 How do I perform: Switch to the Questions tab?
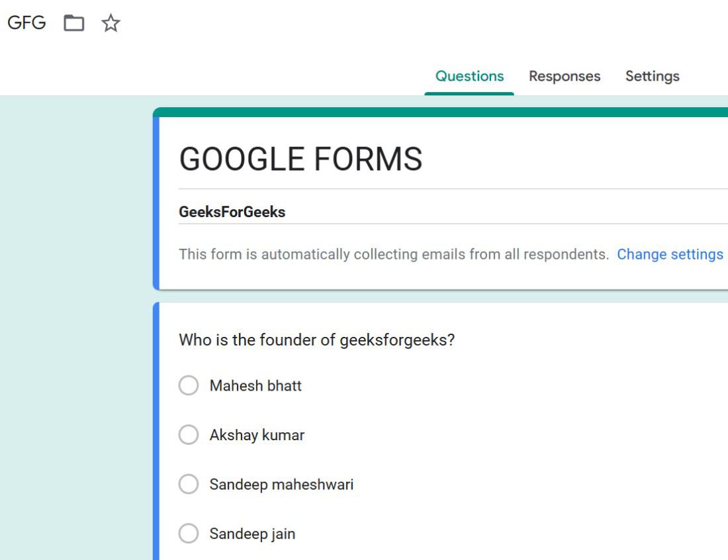pyautogui.click(x=469, y=76)
